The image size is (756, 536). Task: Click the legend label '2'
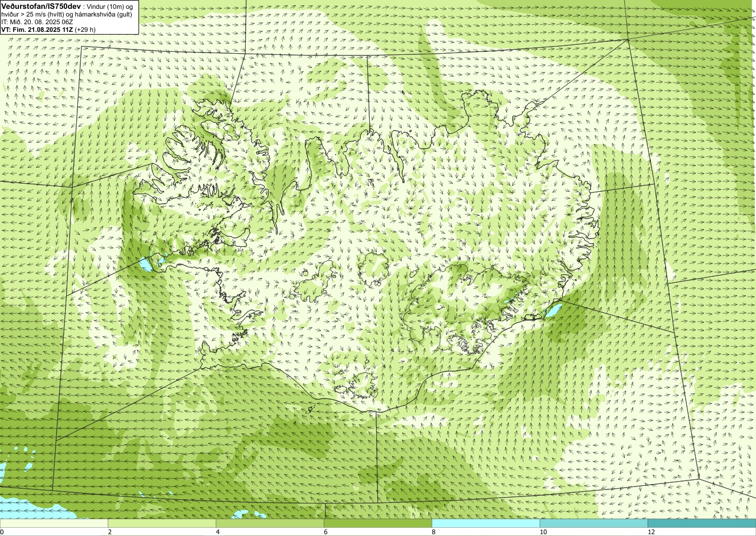pyautogui.click(x=110, y=532)
